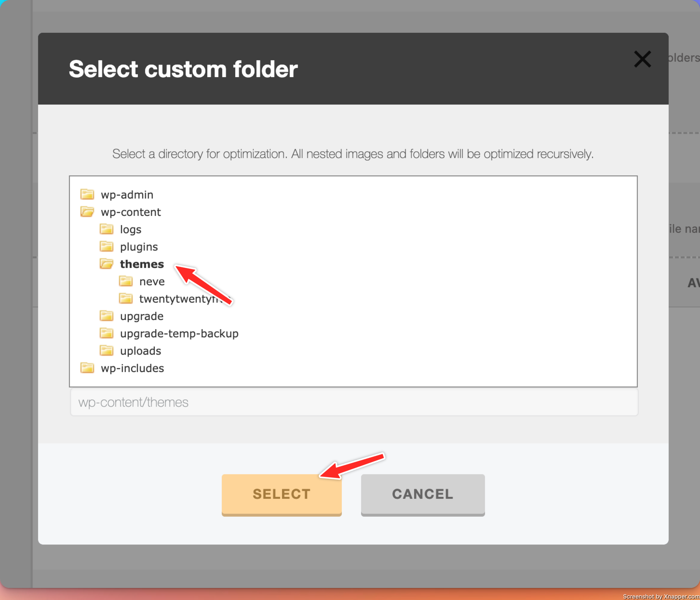Expand the wp-includes folder icon
700x600 pixels.
[x=87, y=368]
